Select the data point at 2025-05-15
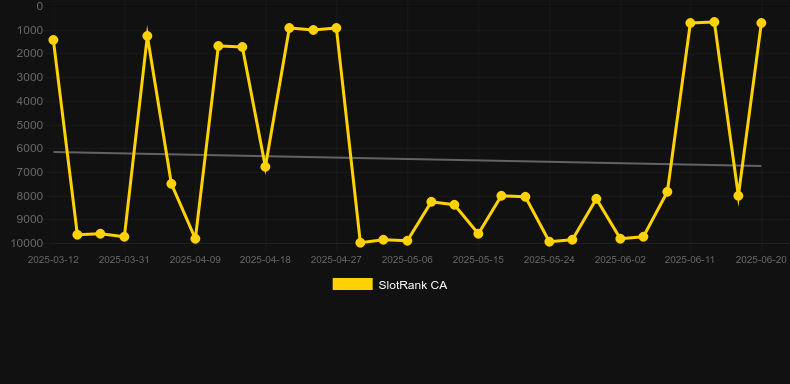Screen dimensions: 790x384 click(x=478, y=234)
